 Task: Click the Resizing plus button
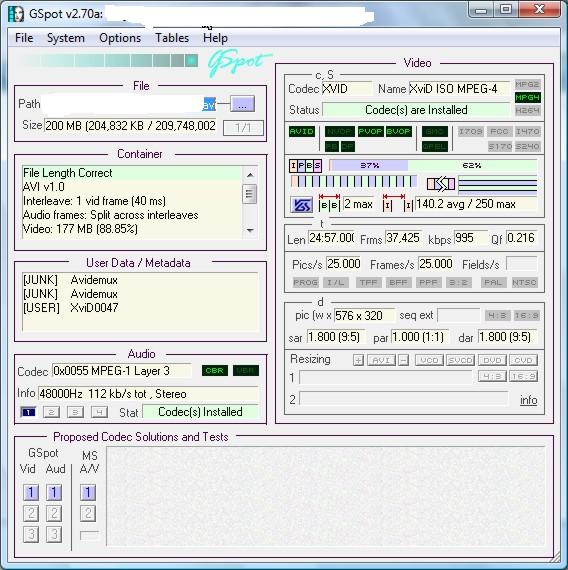[358, 360]
